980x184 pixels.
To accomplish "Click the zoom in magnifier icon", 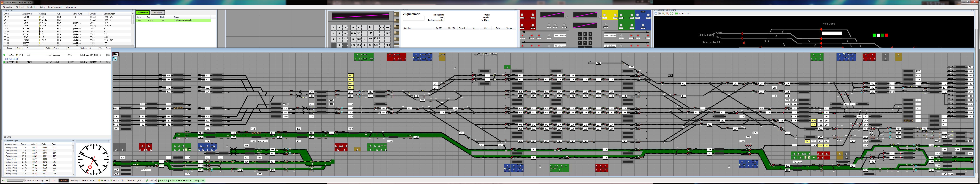I will tap(664, 14).
